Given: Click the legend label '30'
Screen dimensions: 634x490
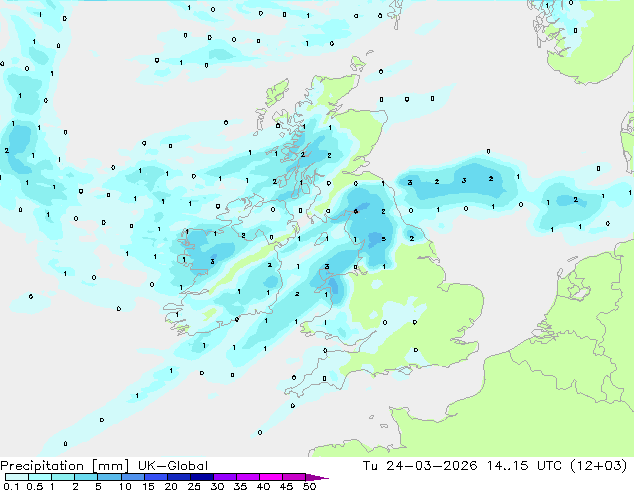Looking at the screenshot, I should [x=217, y=486].
